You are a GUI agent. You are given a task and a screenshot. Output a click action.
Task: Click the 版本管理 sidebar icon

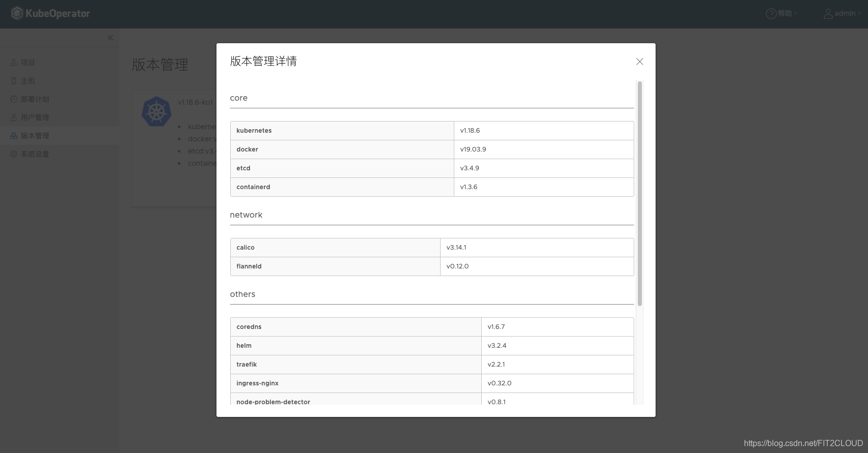pos(14,136)
